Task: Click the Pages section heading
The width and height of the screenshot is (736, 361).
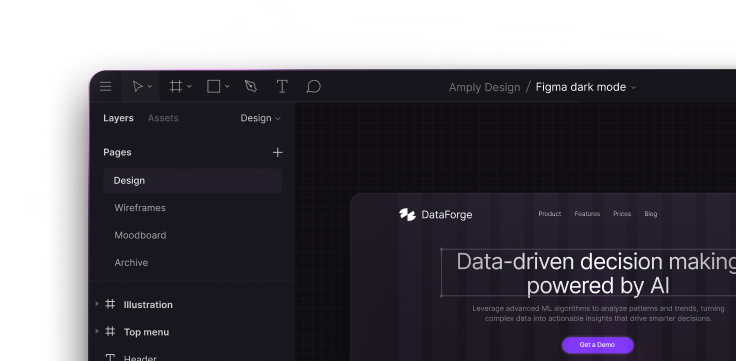Action: coord(117,152)
